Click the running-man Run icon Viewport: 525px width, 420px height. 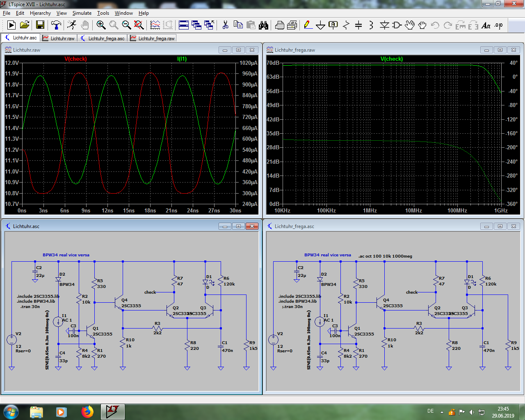(72, 25)
